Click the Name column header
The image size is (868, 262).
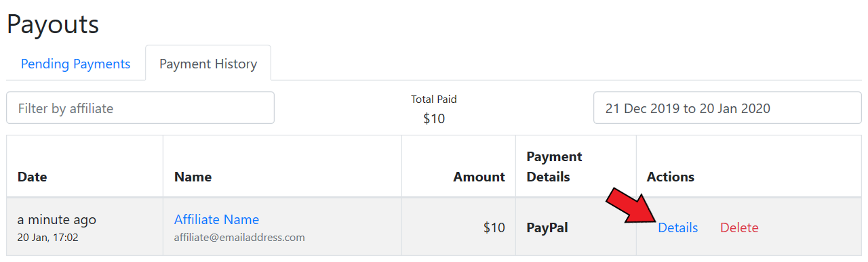(193, 177)
